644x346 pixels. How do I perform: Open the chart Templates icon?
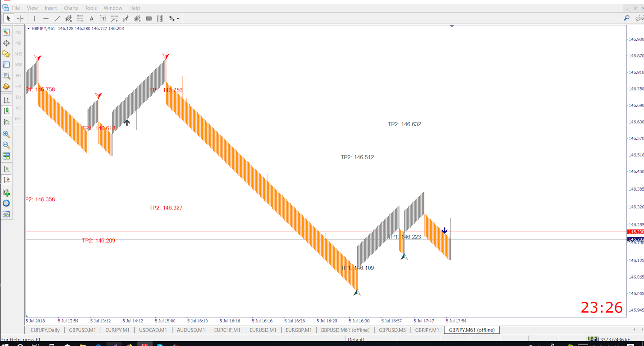6,214
